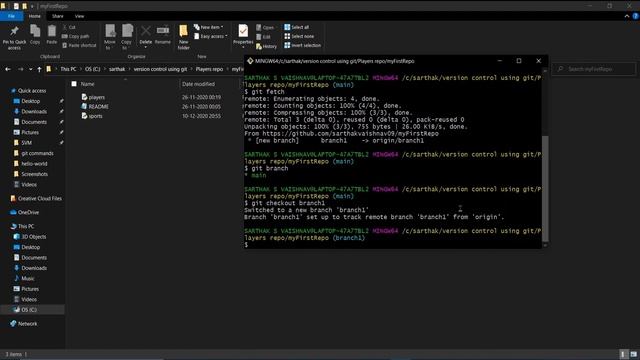Click 'version control using git' breadcrumb
The height and width of the screenshot is (360, 640).
click(160, 69)
